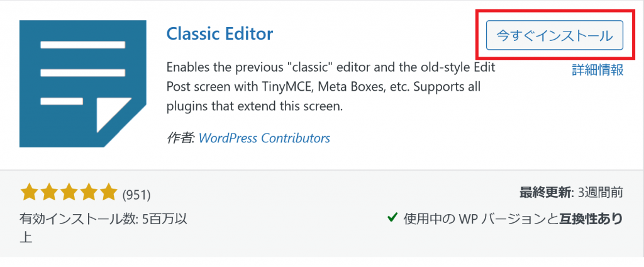
Task: Click the Classic Editor plugin icon
Action: (82, 84)
